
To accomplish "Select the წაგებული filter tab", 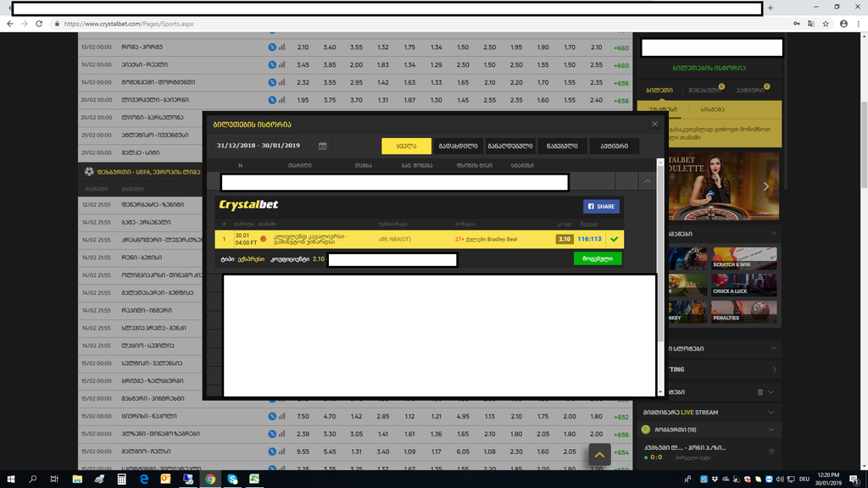I will point(562,146).
